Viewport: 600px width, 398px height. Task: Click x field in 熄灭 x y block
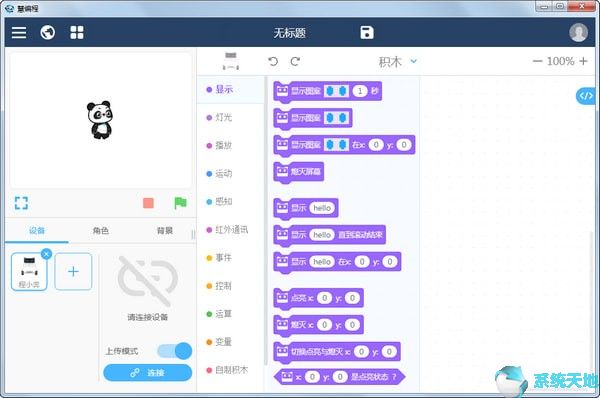coord(324,325)
